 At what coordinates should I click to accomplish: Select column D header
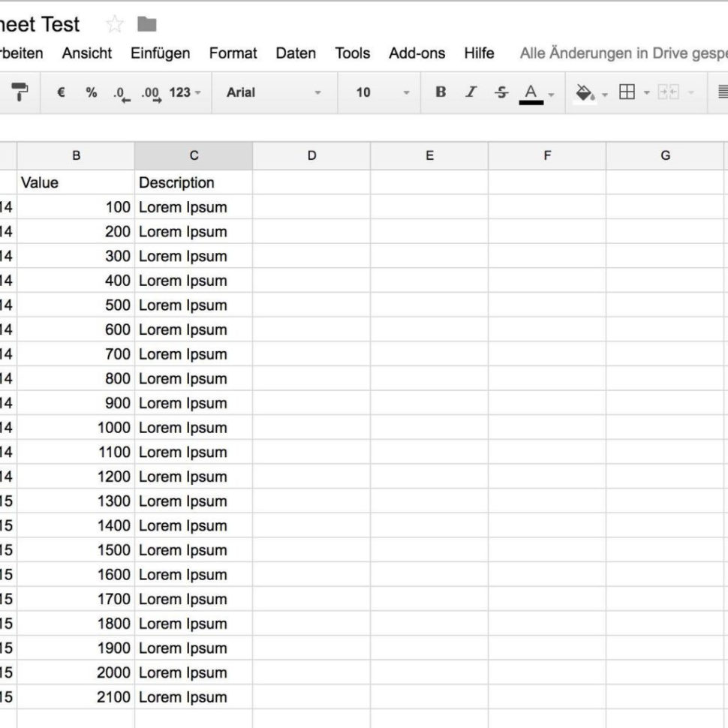click(311, 155)
